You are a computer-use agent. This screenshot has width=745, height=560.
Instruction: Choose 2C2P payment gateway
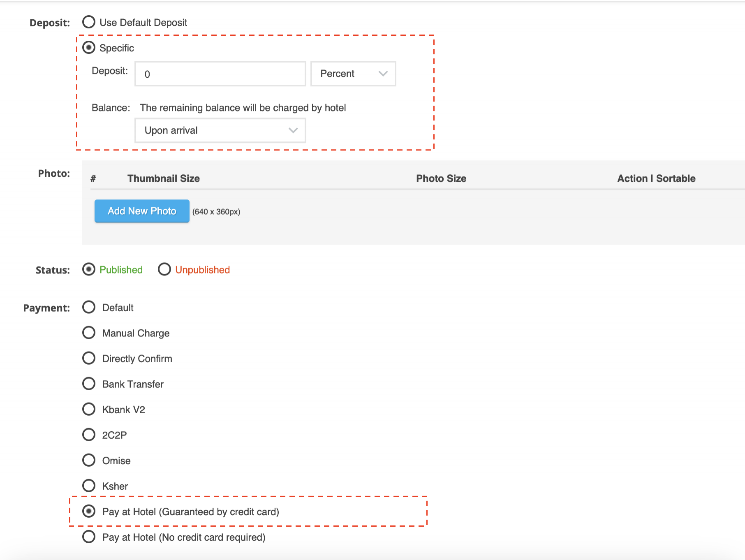pos(89,435)
